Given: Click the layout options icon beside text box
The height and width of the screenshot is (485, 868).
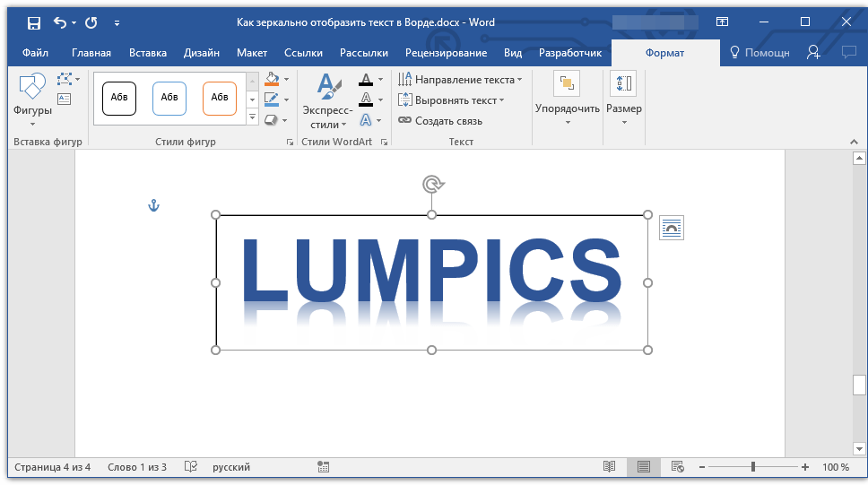Looking at the screenshot, I should point(671,228).
